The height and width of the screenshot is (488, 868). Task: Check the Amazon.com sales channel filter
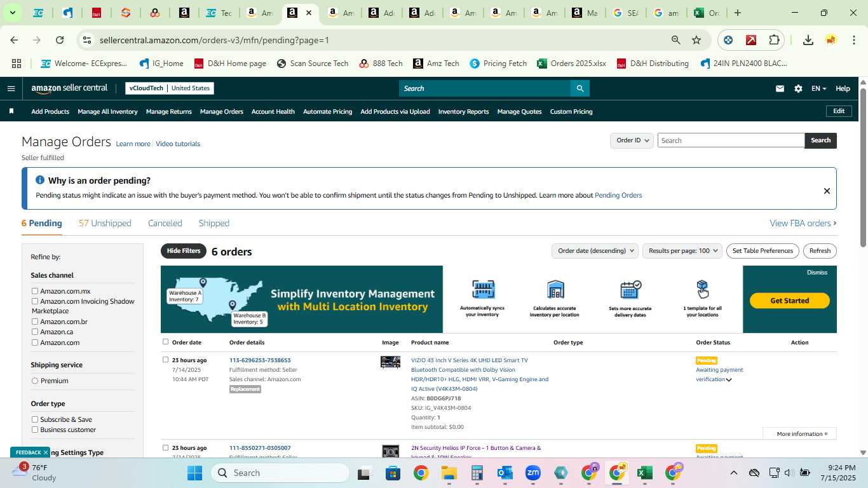35,342
